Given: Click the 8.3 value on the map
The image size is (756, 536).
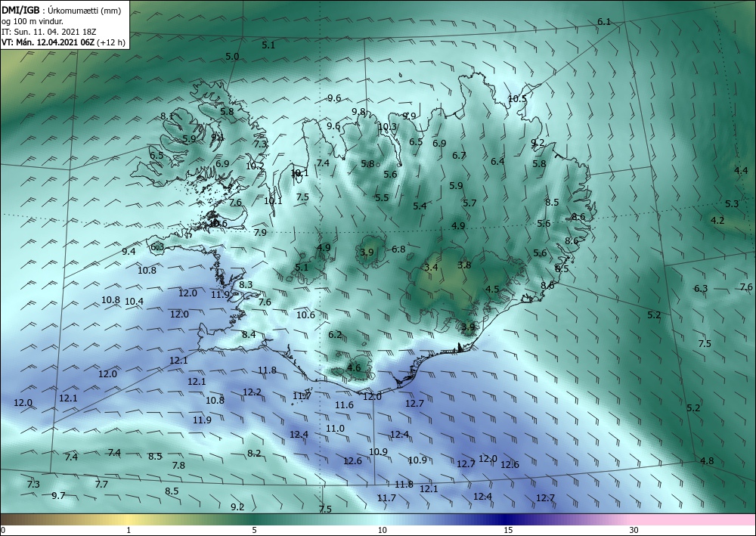Looking at the screenshot, I should pos(246,285).
